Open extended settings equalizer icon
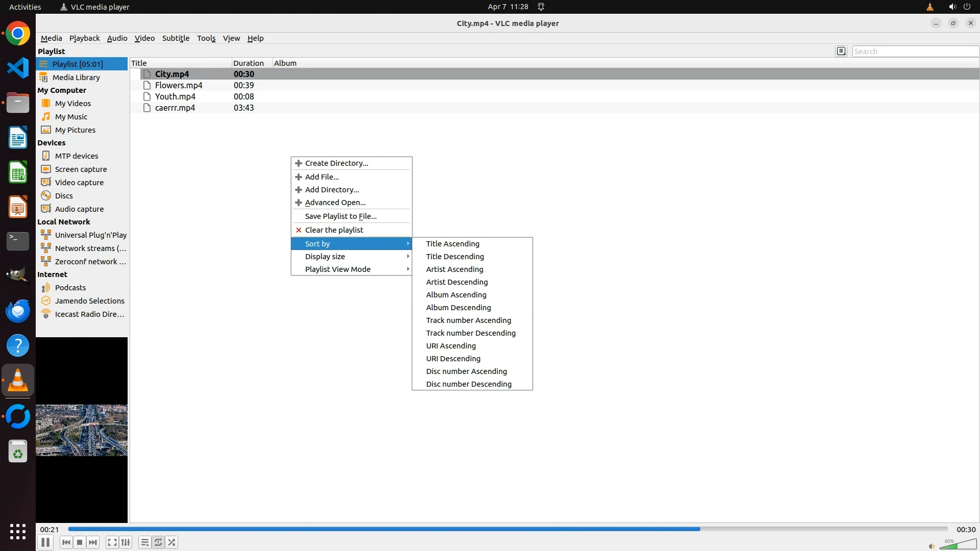980x551 pixels. click(126, 542)
